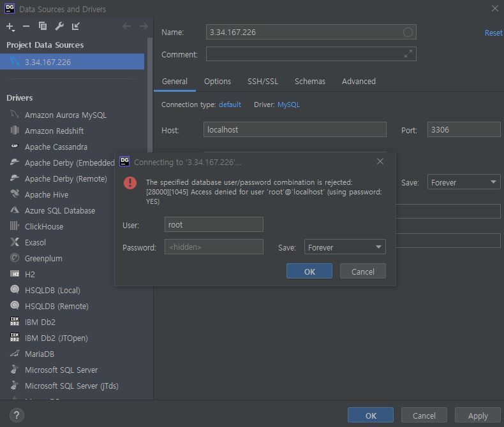This screenshot has height=427, width=504.
Task: Open the Schemas tab
Action: pyautogui.click(x=310, y=82)
